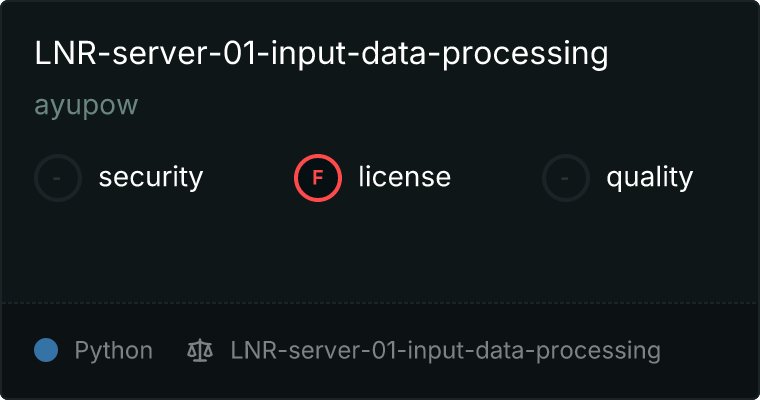Select the license label beside F badge
The width and height of the screenshot is (760, 400).
[x=404, y=178]
